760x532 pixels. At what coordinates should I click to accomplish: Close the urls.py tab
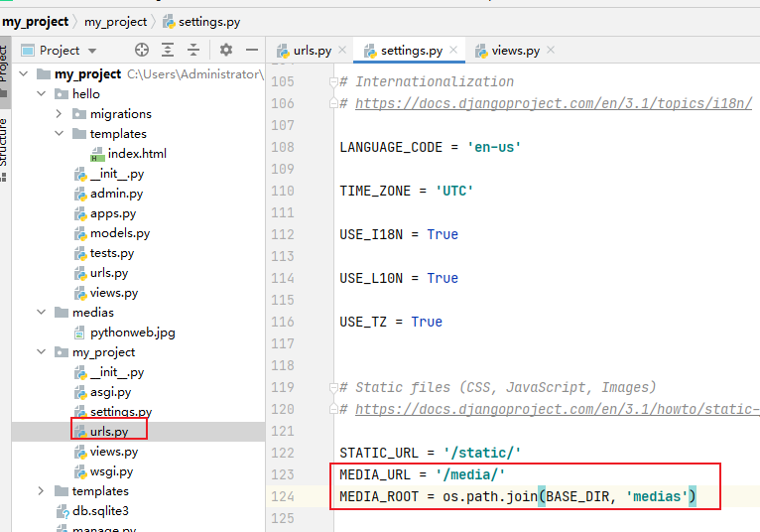tap(342, 50)
